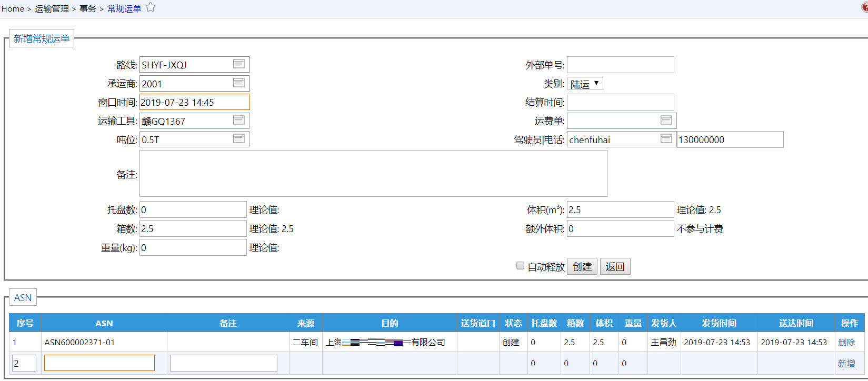Image resolution: width=868 pixels, height=381 pixels.
Task: Click the 来源 column header
Action: [x=306, y=323]
